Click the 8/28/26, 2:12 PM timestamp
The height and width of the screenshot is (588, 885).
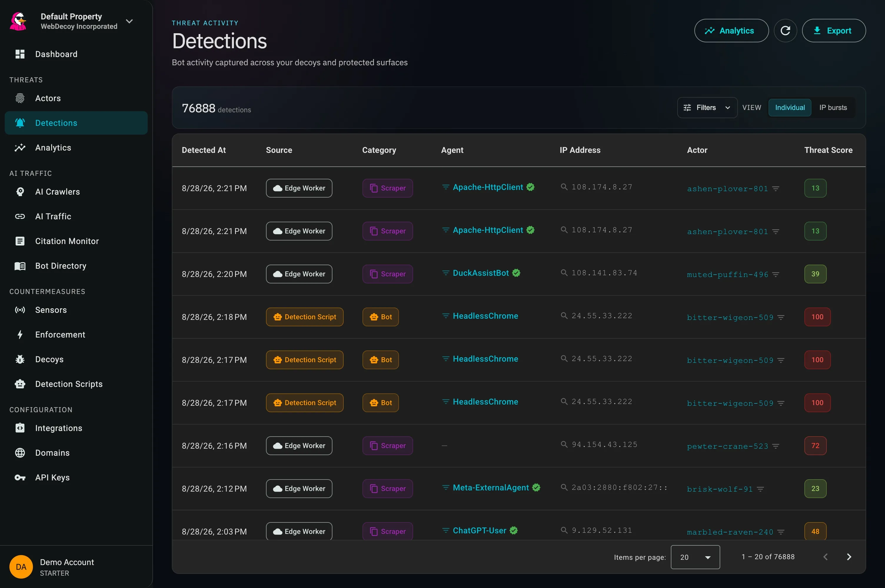[x=214, y=489]
